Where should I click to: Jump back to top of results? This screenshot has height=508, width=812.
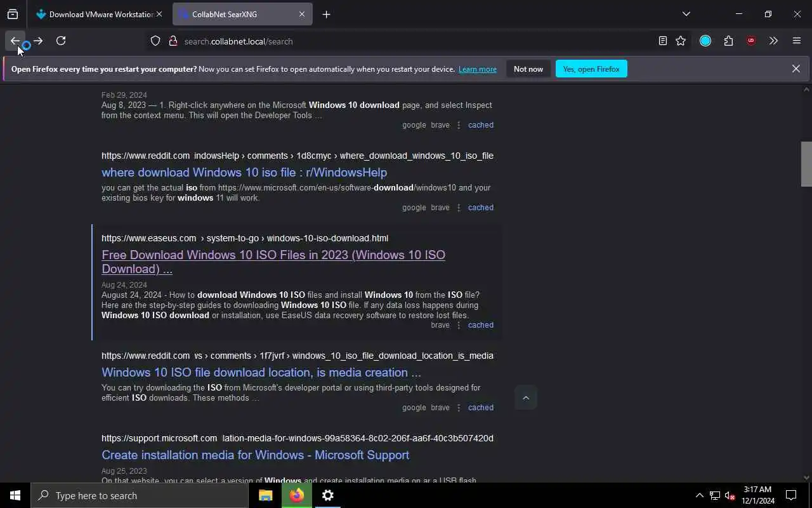[x=526, y=398]
